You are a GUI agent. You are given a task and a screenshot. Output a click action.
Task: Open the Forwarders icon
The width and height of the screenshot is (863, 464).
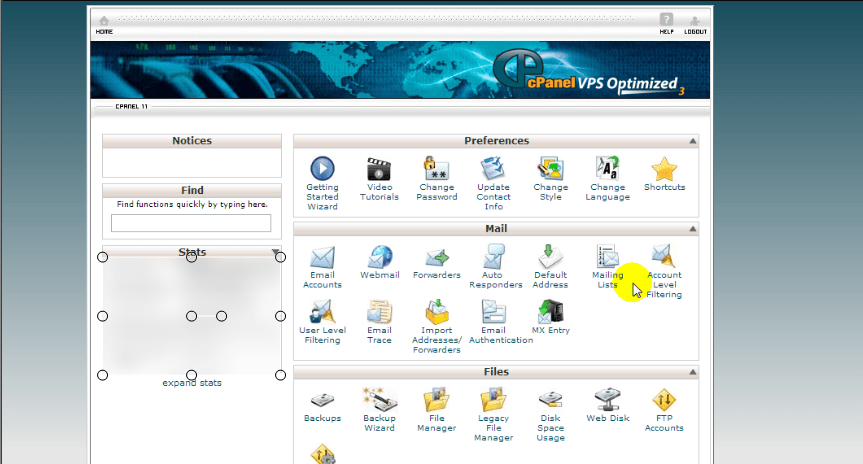point(437,258)
